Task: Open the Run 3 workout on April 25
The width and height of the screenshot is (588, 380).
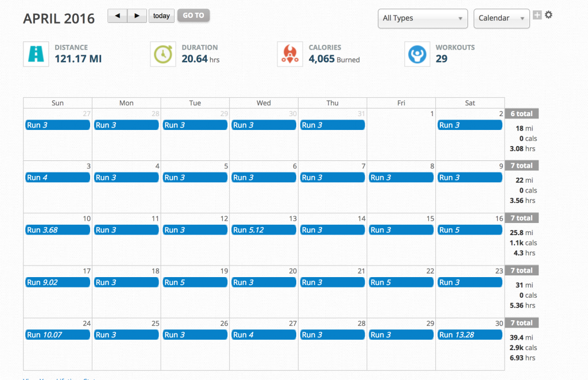Action: click(x=126, y=335)
